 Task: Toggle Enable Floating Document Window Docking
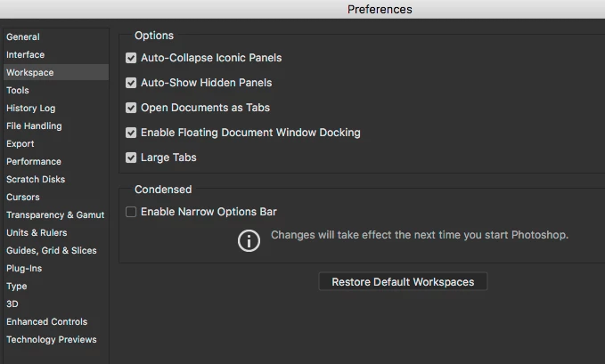click(131, 133)
